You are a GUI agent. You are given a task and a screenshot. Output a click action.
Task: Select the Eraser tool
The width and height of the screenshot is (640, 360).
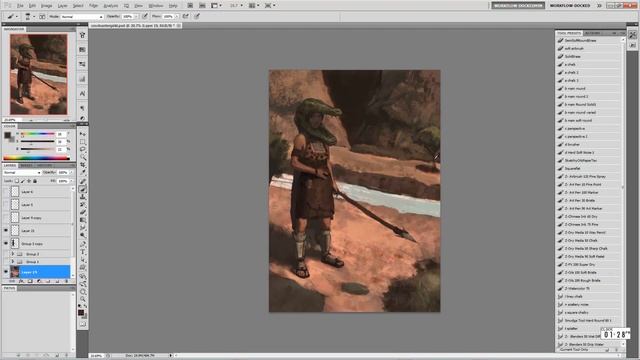[x=83, y=212]
